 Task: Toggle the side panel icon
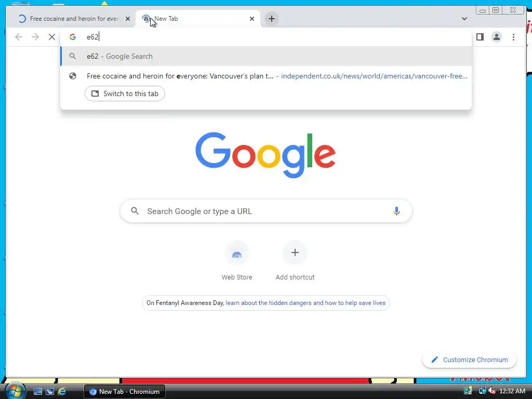[480, 37]
